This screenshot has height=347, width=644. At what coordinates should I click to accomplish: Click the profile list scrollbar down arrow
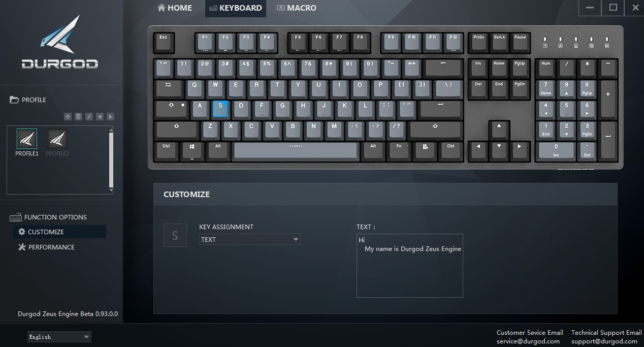pos(111,190)
